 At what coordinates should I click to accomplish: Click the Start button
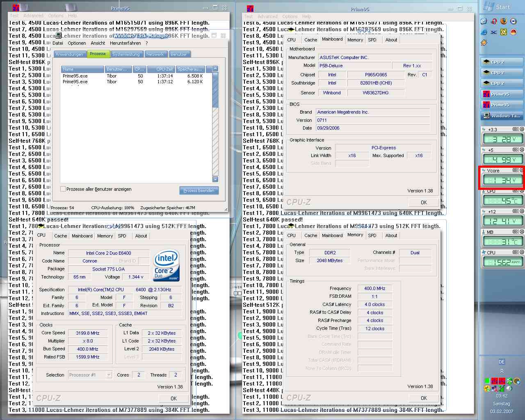click(497, 7)
